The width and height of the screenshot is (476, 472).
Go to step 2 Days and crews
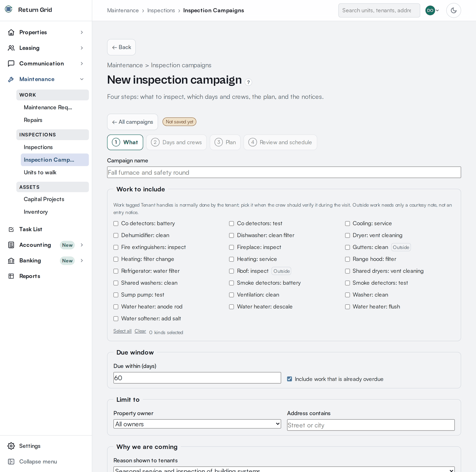(x=176, y=142)
